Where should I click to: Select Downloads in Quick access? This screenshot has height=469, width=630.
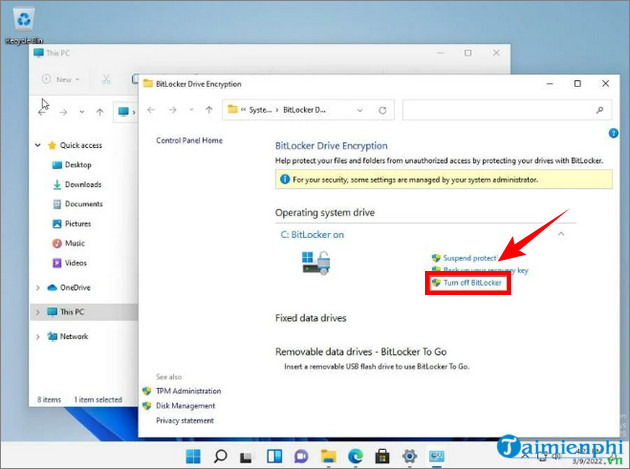(83, 184)
